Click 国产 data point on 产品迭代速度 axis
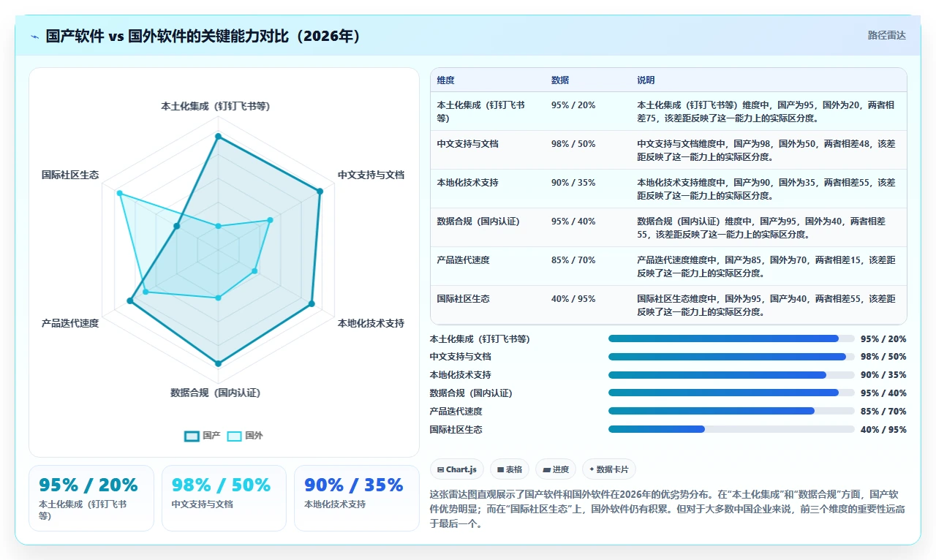The width and height of the screenshot is (936, 560). click(x=130, y=300)
